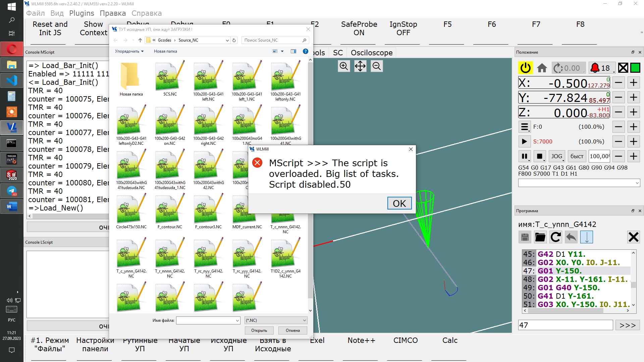This screenshot has width=644, height=362.
Task: Click the yellow machine power icon
Action: [x=525, y=68]
